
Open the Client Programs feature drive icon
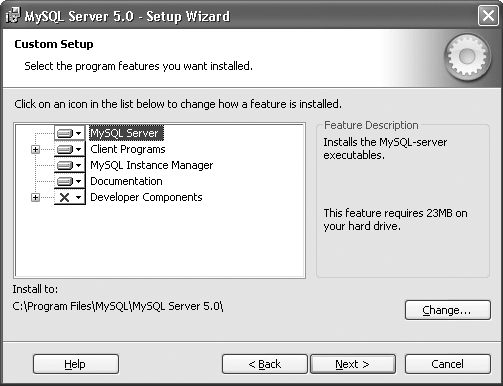(70, 149)
